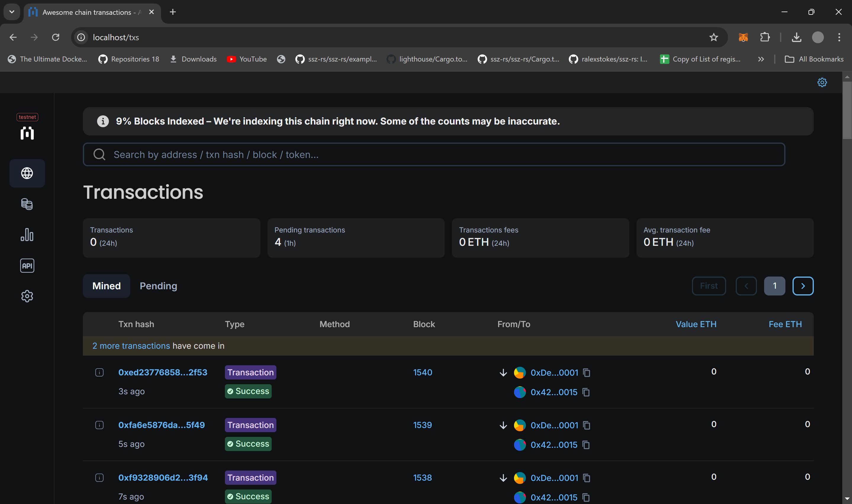Image resolution: width=852 pixels, height=504 pixels.
Task: View site information icon in address bar
Action: (81, 37)
